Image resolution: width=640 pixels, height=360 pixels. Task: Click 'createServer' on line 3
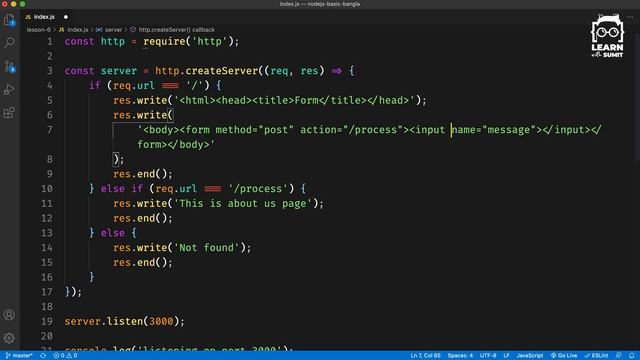tap(222, 71)
